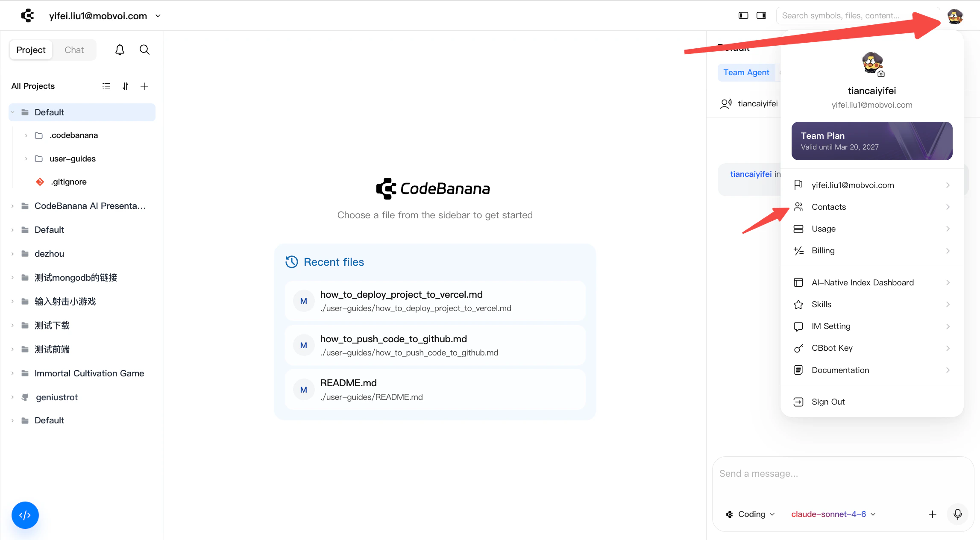The height and width of the screenshot is (540, 980).
Task: Click the microphone voice input icon
Action: (x=958, y=514)
